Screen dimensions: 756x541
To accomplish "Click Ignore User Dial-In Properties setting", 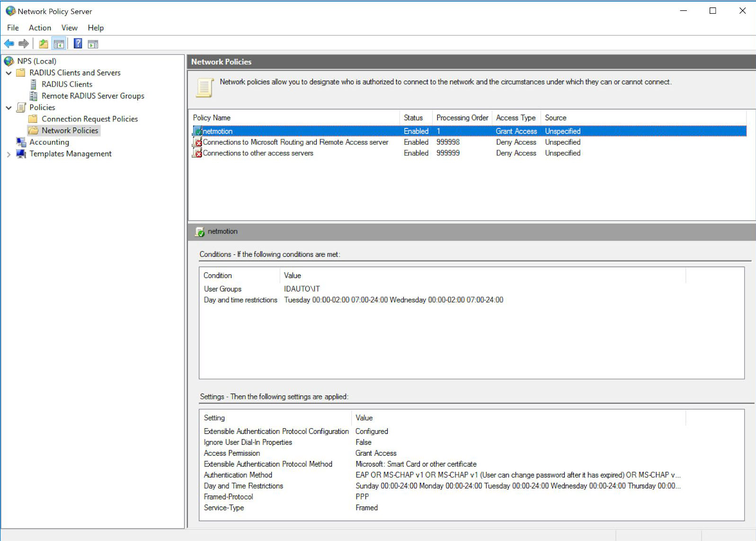I will [248, 442].
